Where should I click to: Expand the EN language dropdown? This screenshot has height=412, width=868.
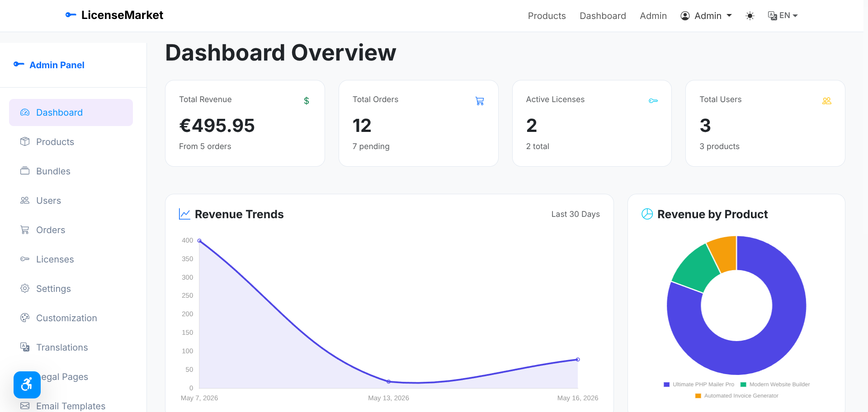tap(783, 15)
